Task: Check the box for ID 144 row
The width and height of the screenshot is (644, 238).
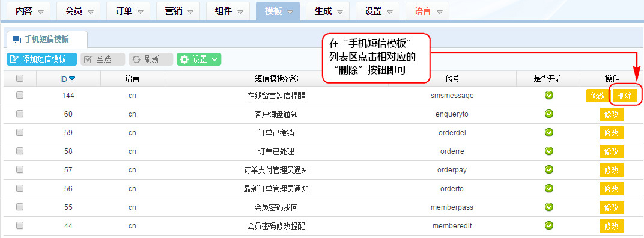Action: coord(20,95)
